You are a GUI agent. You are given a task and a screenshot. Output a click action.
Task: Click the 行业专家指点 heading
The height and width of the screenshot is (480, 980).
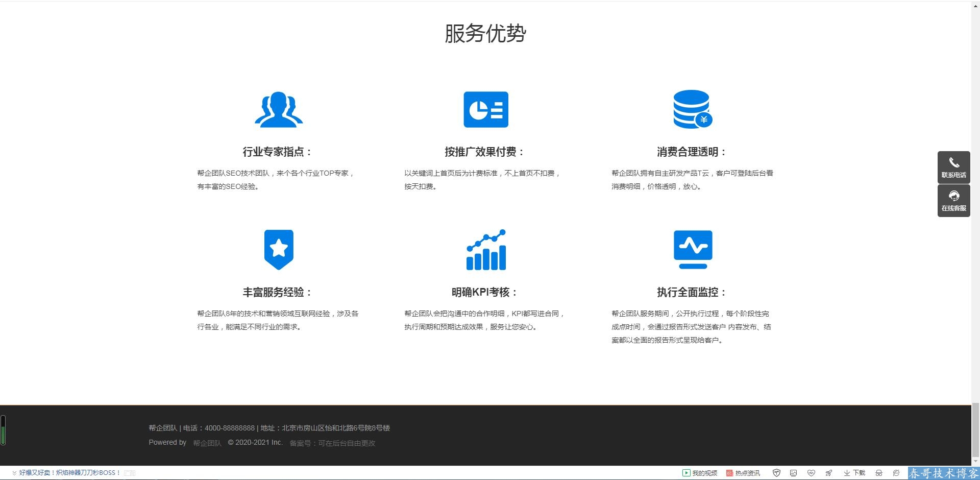tap(277, 152)
